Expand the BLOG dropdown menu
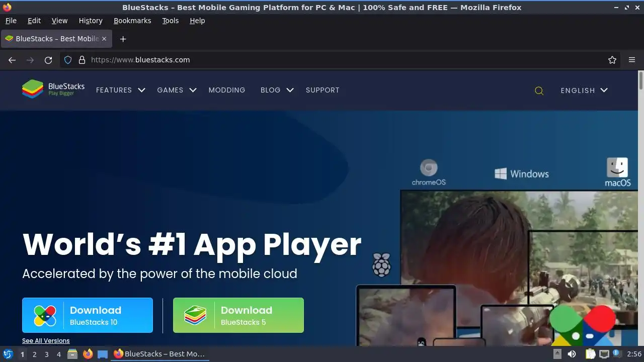 (x=277, y=90)
